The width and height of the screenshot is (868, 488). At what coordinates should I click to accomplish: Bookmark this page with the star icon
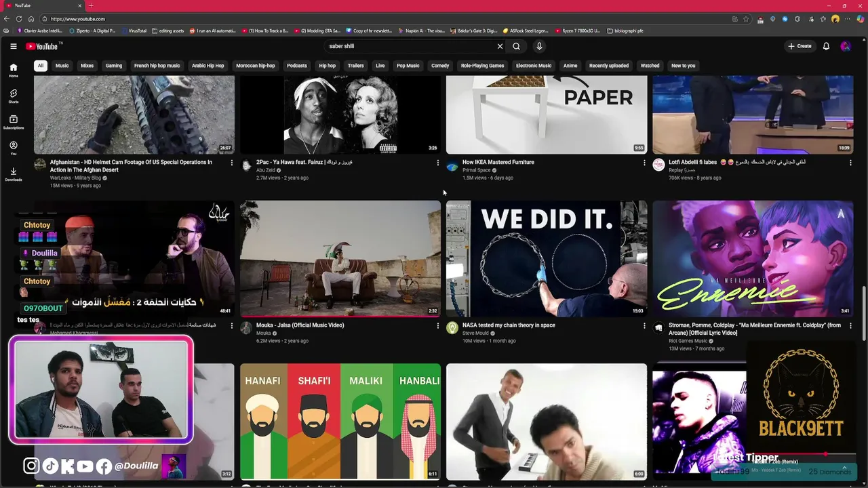click(x=746, y=19)
